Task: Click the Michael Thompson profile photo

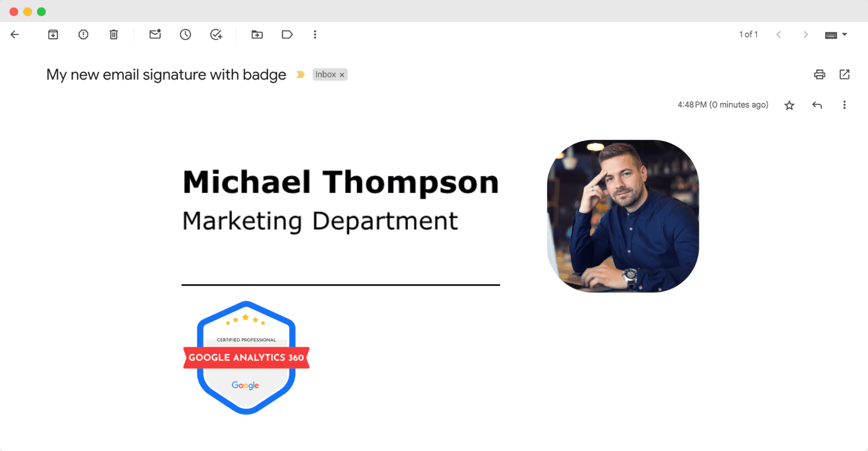Action: 623,216
